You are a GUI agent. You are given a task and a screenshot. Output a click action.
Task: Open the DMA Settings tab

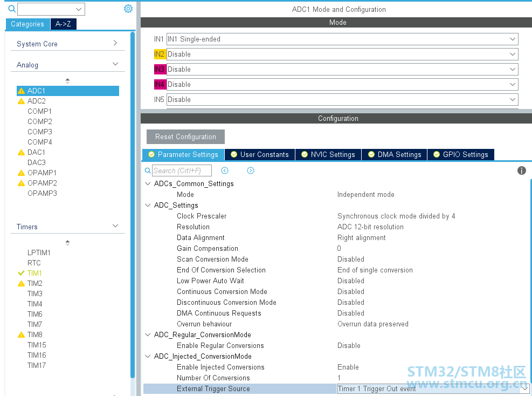395,154
